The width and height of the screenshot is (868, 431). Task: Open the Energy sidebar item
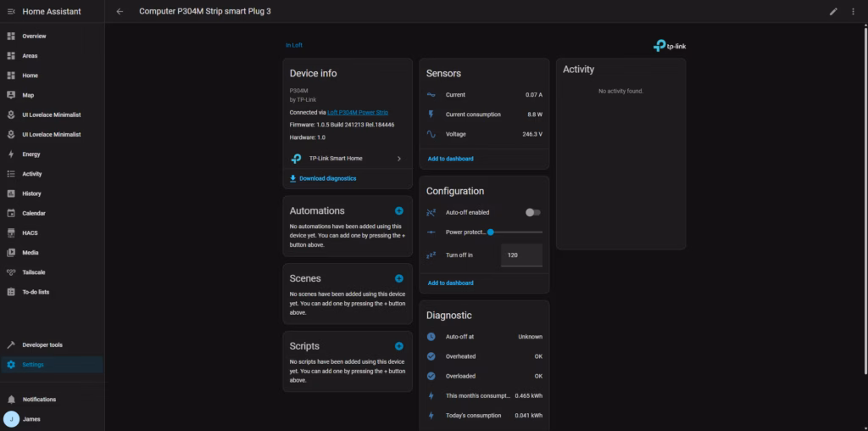click(31, 154)
